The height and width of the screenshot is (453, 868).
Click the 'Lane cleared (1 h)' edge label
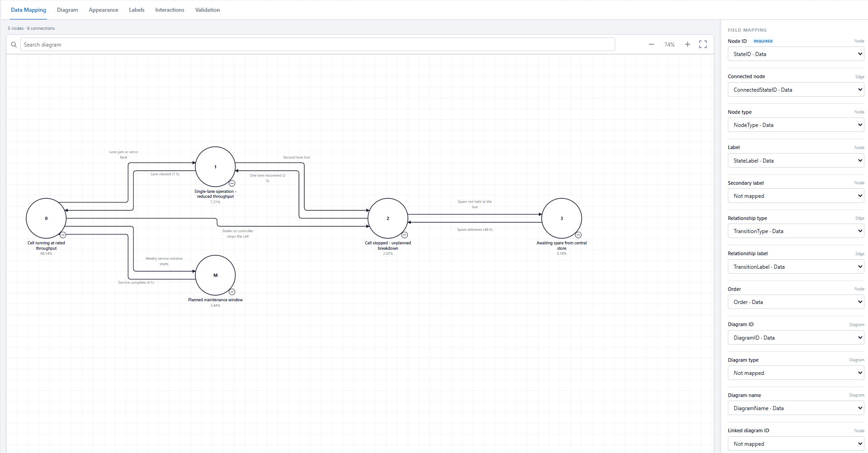coord(165,174)
